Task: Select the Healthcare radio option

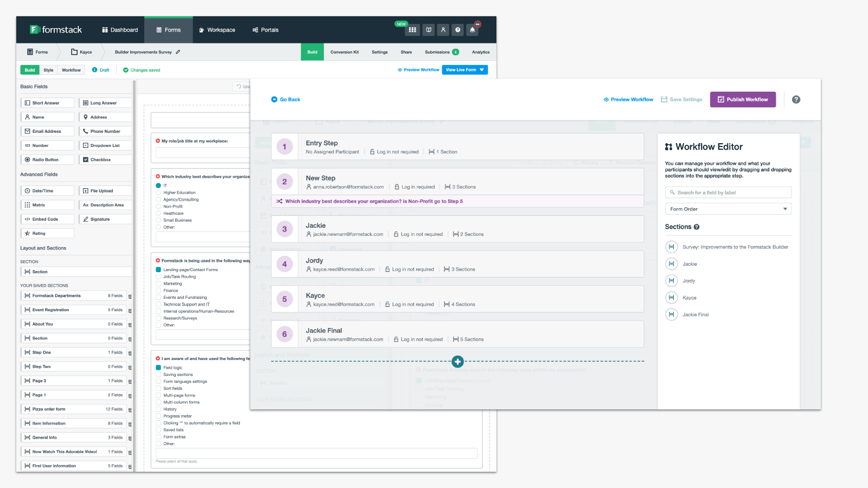Action: pyautogui.click(x=158, y=214)
